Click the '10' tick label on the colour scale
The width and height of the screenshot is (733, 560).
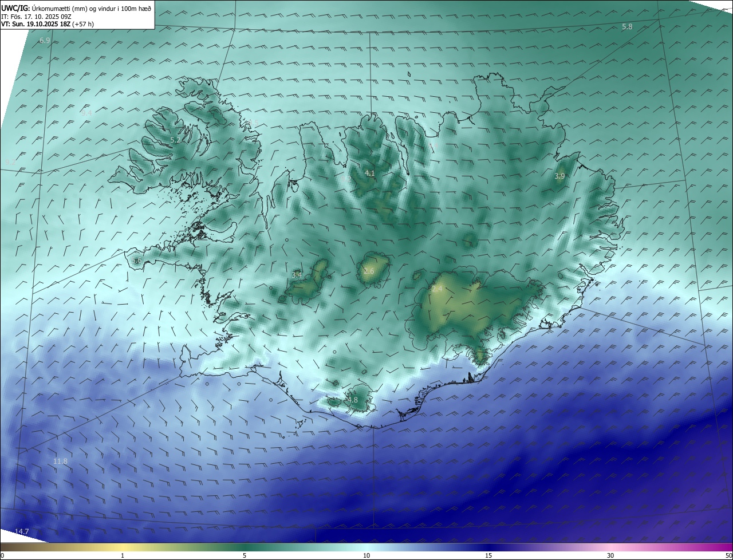coord(366,555)
